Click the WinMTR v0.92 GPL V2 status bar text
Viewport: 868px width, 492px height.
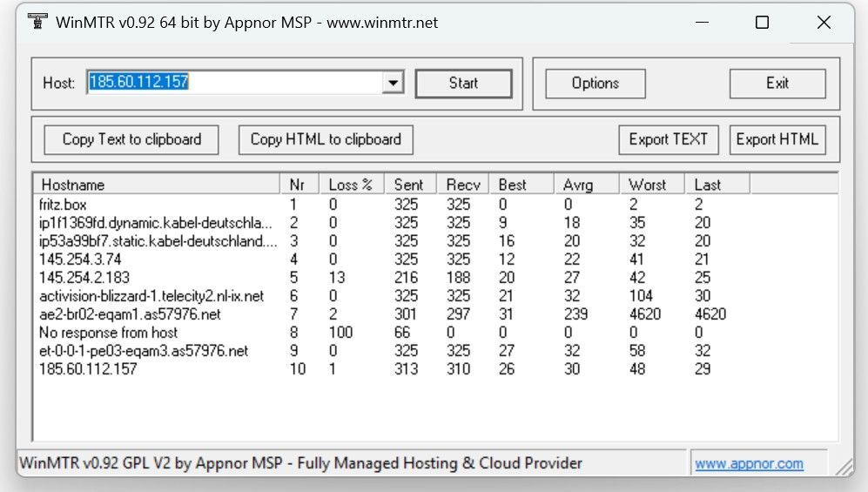coord(300,462)
